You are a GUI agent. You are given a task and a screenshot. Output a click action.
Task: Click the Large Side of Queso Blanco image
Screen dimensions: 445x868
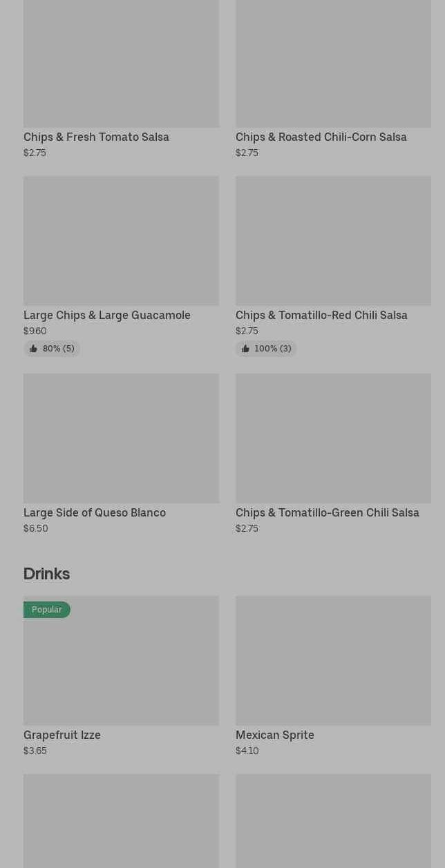coord(121,438)
